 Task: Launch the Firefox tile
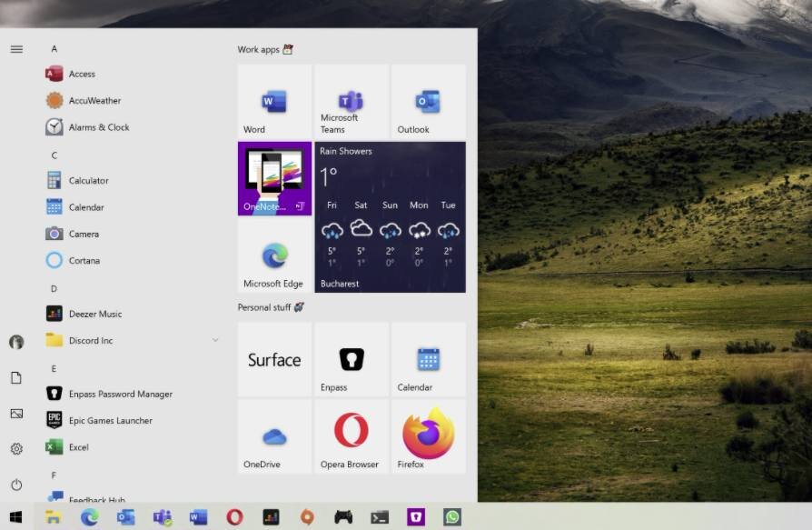[429, 436]
